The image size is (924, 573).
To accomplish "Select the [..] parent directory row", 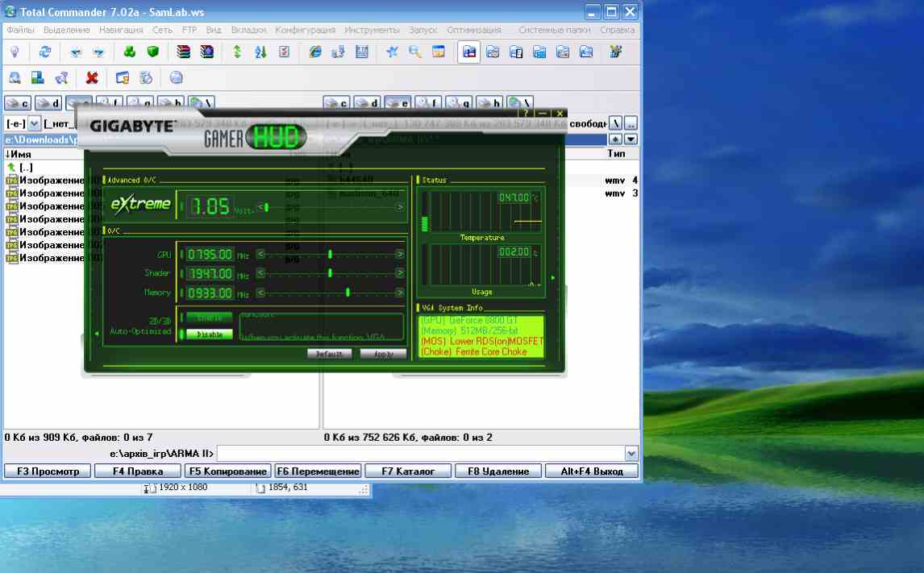I will (x=25, y=168).
